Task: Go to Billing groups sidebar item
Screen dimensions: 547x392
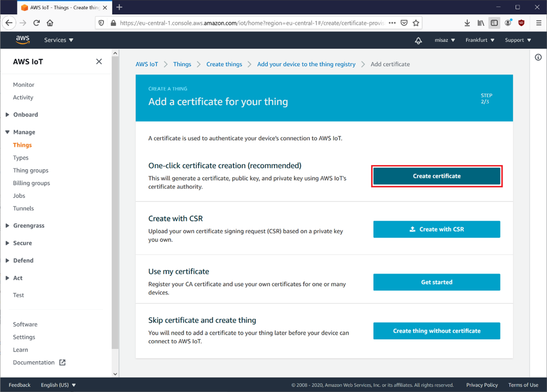Action: click(31, 183)
